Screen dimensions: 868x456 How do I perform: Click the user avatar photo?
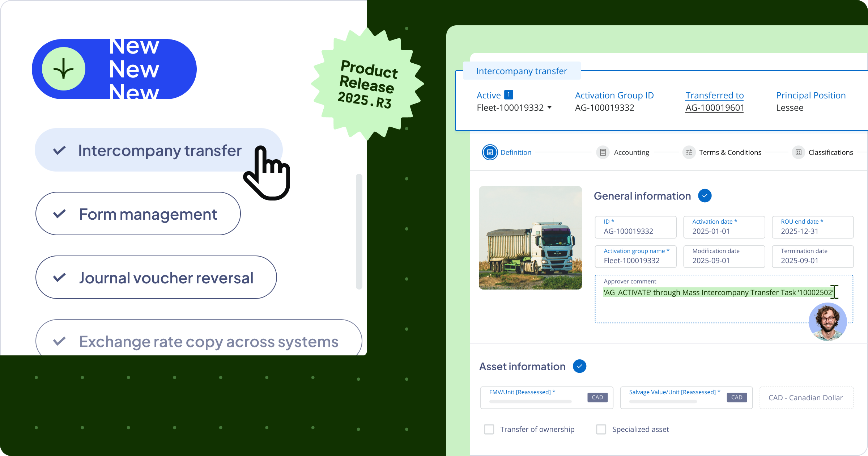pos(827,322)
